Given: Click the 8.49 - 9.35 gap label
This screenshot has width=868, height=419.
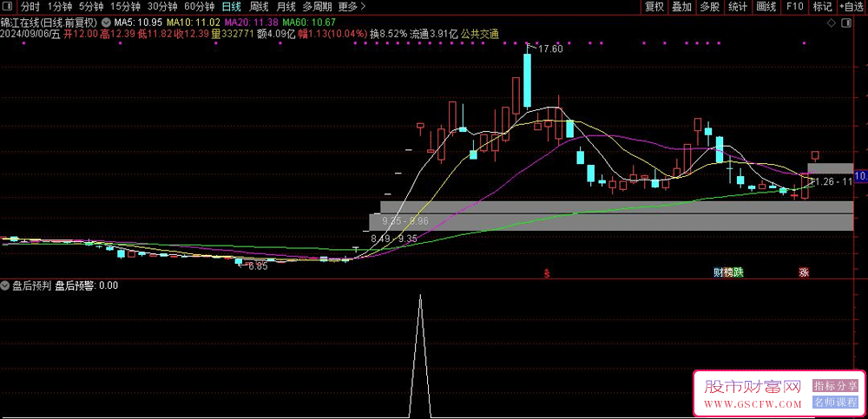Looking at the screenshot, I should tap(393, 239).
